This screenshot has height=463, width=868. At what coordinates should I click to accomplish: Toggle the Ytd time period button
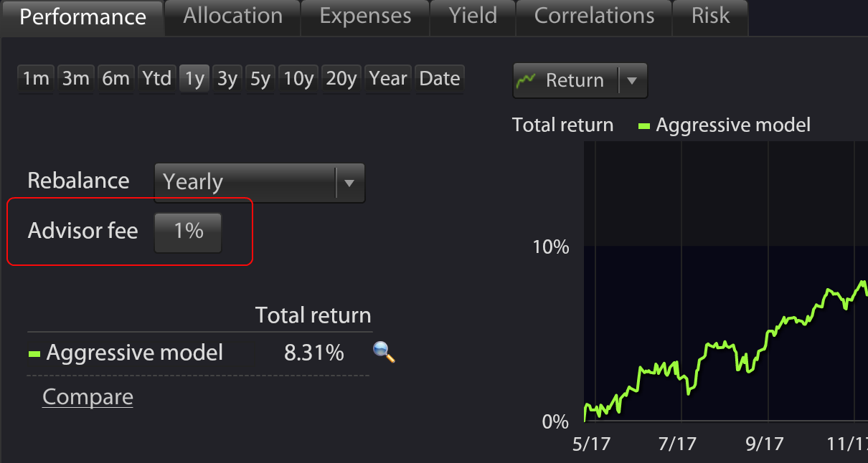click(x=156, y=79)
